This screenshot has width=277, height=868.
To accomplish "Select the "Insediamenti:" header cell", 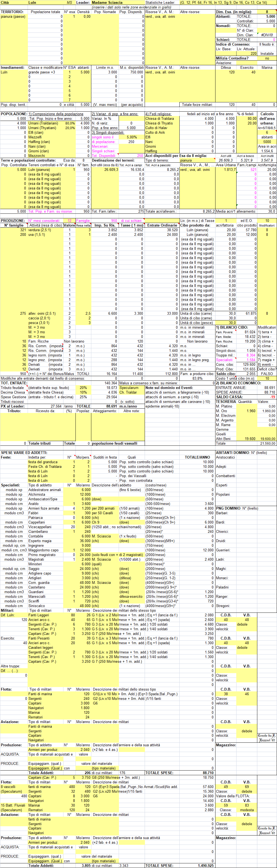I will pos(12,67).
